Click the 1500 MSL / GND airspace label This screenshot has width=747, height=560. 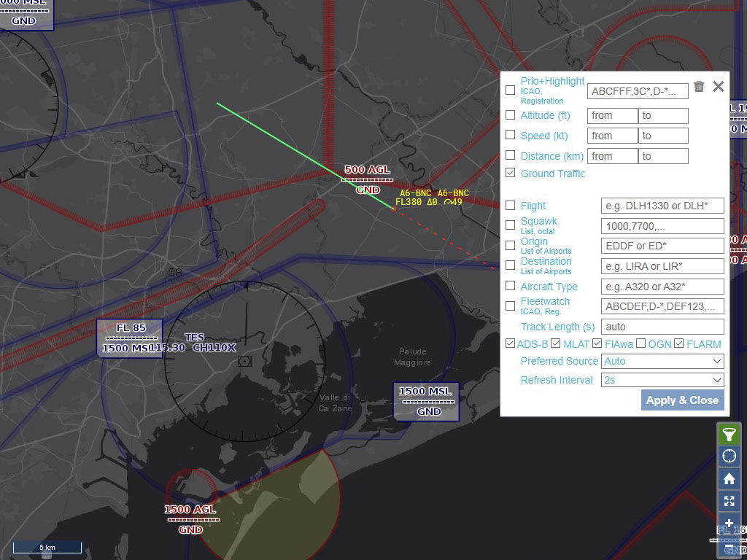click(x=426, y=402)
